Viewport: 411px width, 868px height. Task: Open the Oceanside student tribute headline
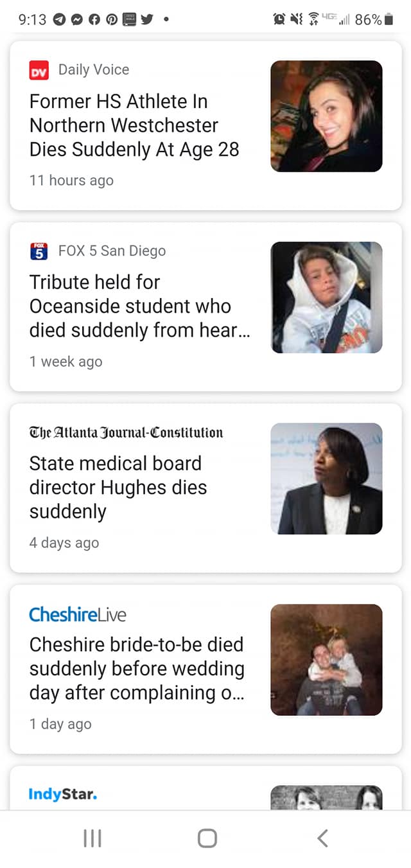point(139,306)
